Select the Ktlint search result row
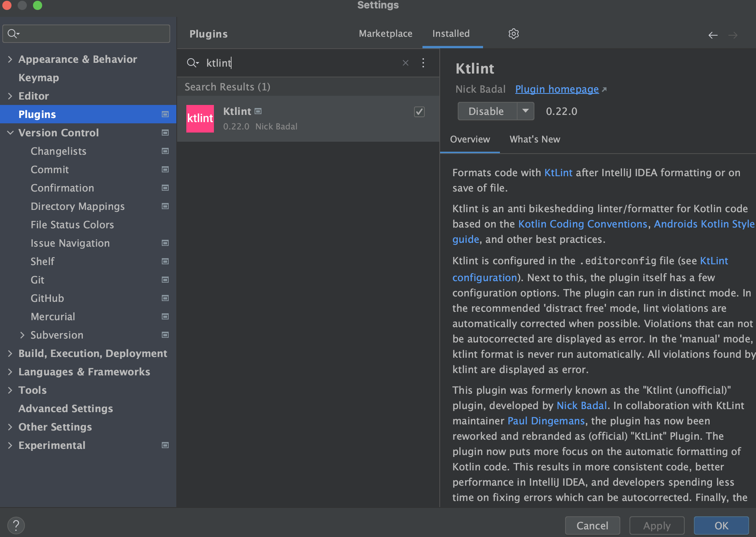756x537 pixels. 308,119
